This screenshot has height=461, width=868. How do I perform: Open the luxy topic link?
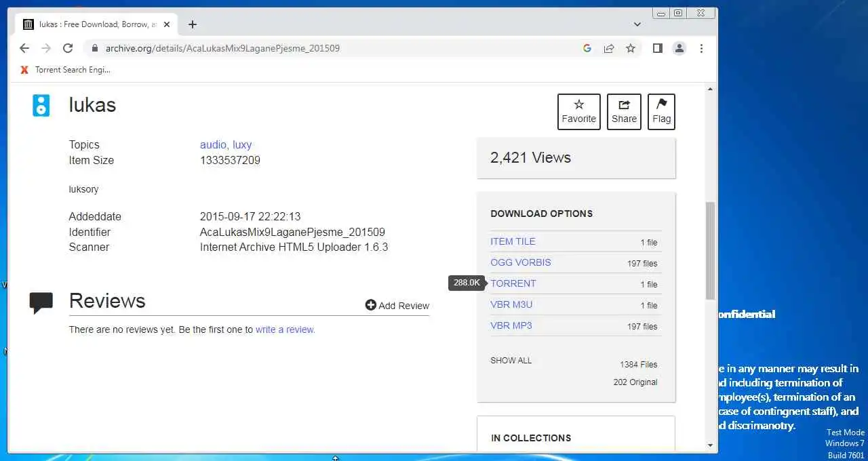[x=242, y=144]
